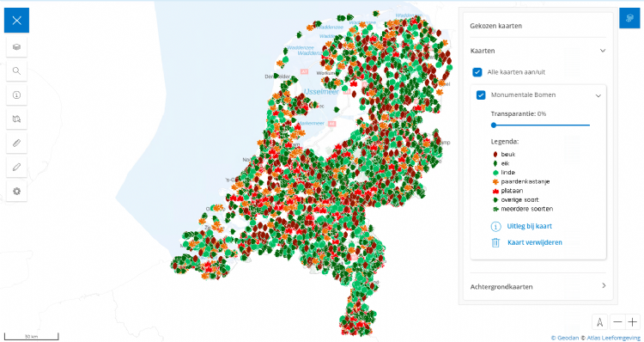Viewport: 644px width, 342px height.
Task: Click the Transparantie slider handle
Action: 494,125
